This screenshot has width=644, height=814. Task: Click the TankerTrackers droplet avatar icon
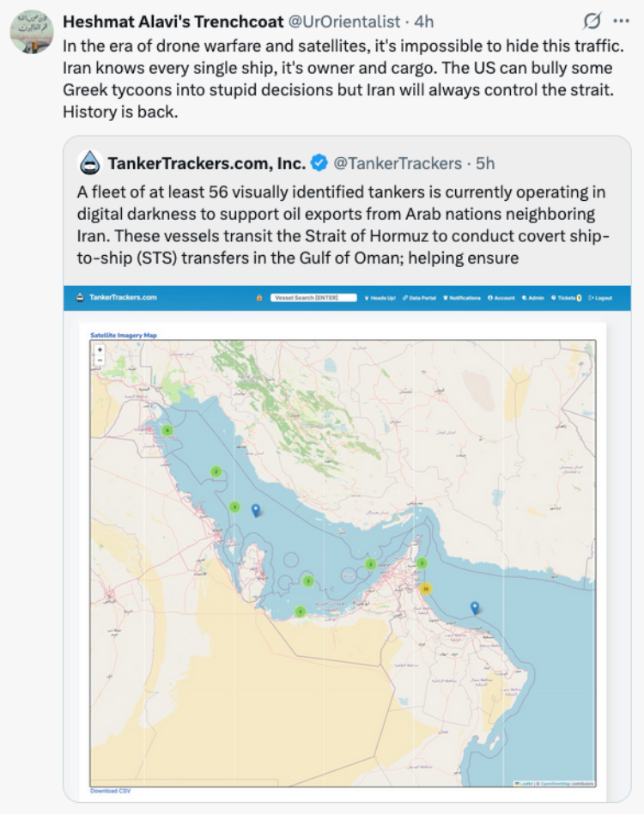[89, 163]
